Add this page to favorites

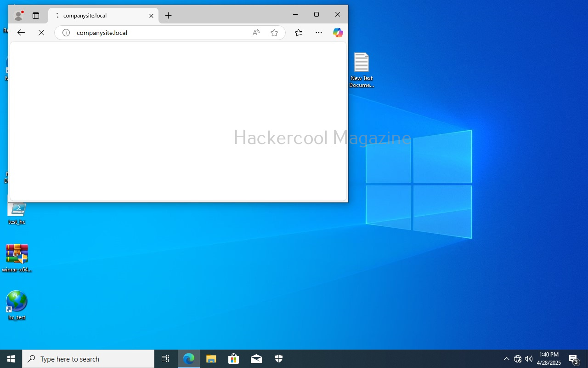click(274, 33)
